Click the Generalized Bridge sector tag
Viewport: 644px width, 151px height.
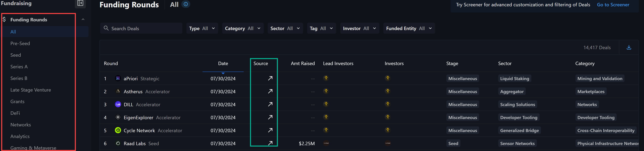pos(519,130)
